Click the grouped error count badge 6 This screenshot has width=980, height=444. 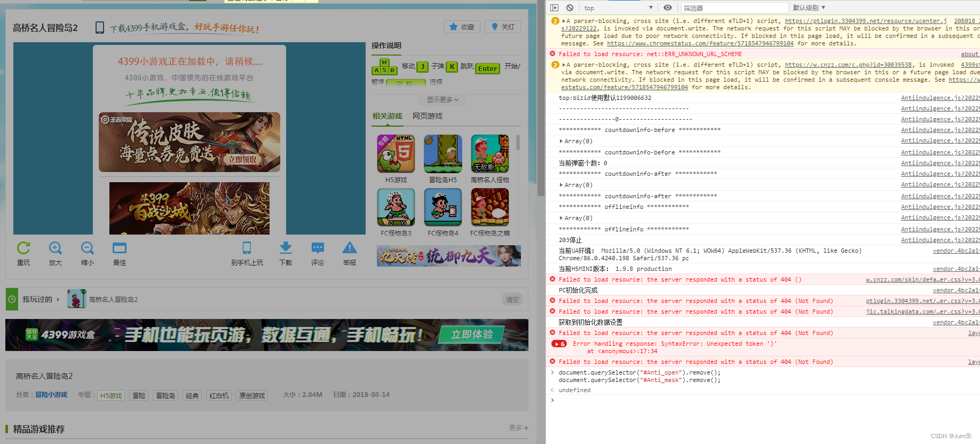pyautogui.click(x=559, y=344)
